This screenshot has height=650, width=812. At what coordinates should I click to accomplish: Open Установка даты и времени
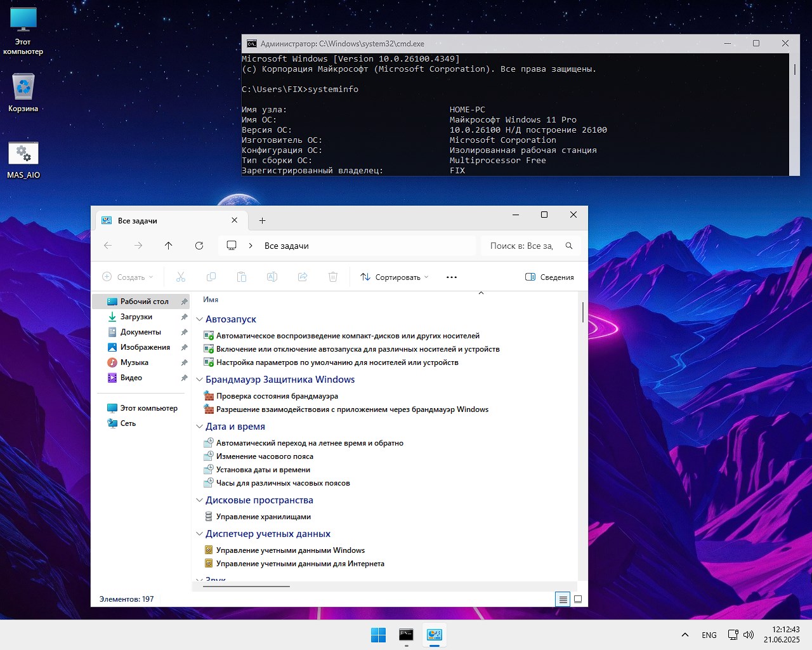pos(263,469)
